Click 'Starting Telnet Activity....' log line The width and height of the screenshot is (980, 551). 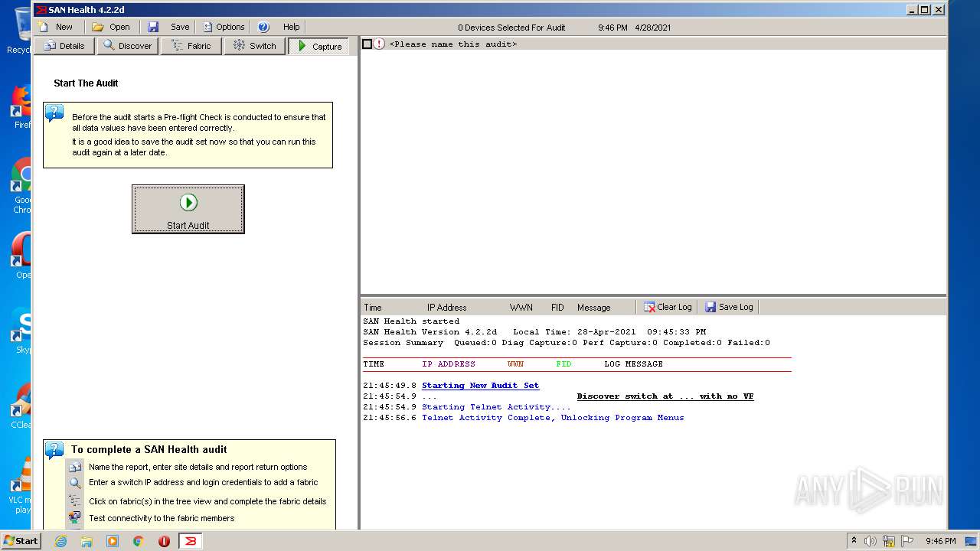coord(496,407)
